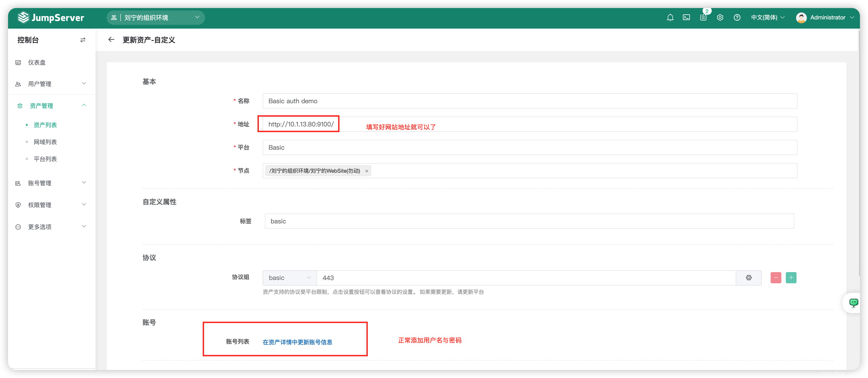This screenshot has height=378, width=868.
Task: Open the help question mark icon
Action: pos(737,17)
